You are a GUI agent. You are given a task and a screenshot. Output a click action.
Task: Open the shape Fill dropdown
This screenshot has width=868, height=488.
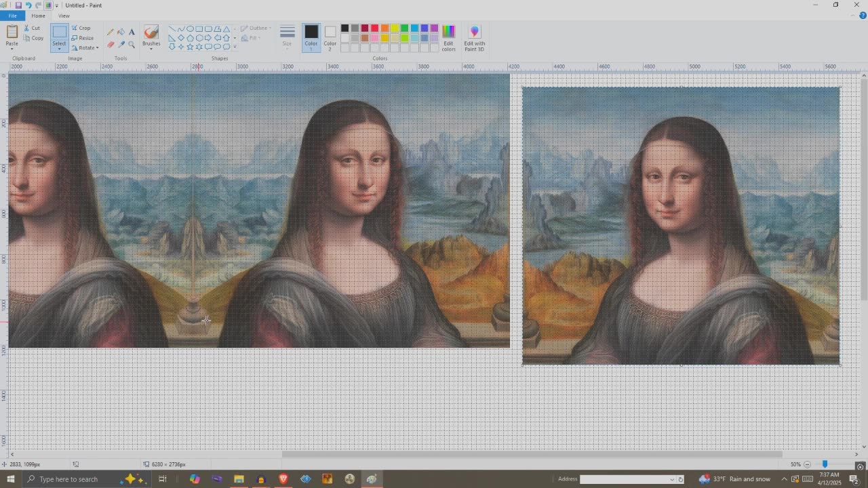(x=252, y=38)
